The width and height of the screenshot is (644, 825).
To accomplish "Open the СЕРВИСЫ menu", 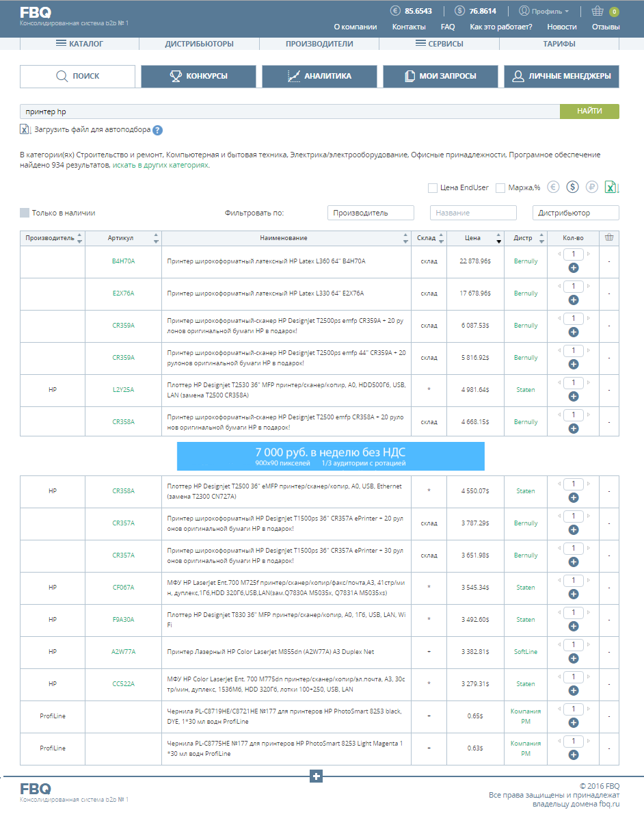I will tap(439, 44).
